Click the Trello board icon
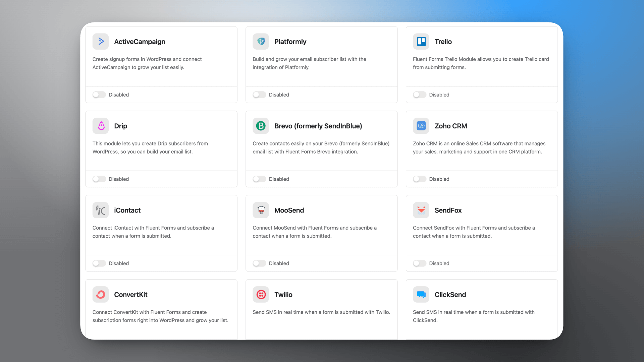Screen dimensions: 644x362 click(421, 42)
